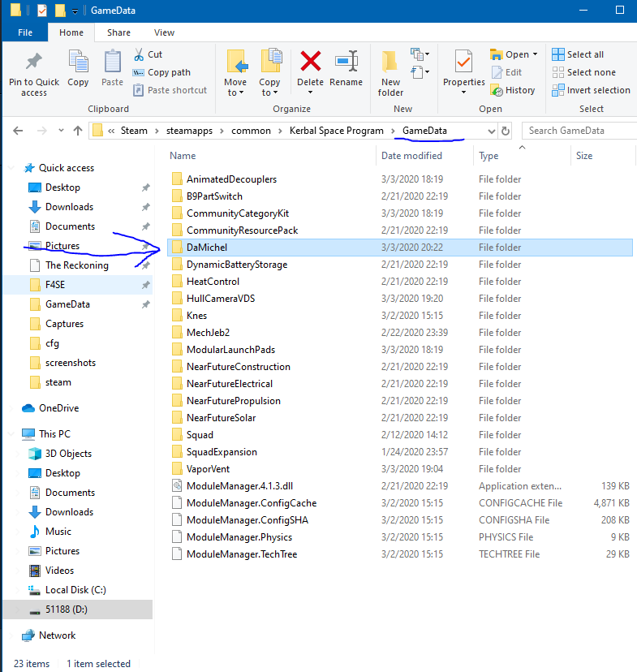Image resolution: width=637 pixels, height=672 pixels.
Task: Select the ModuleManager.ConfigCache file
Action: point(252,503)
